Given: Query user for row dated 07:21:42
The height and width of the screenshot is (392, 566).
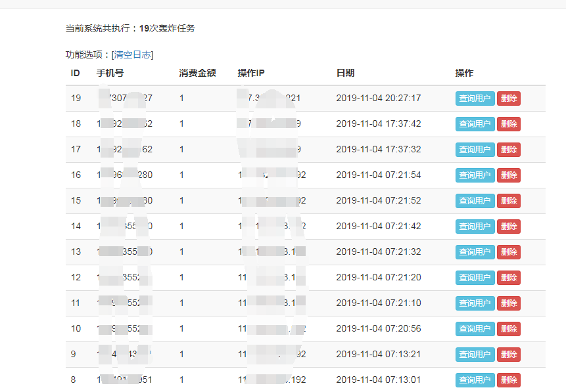Looking at the screenshot, I should click(x=475, y=227).
